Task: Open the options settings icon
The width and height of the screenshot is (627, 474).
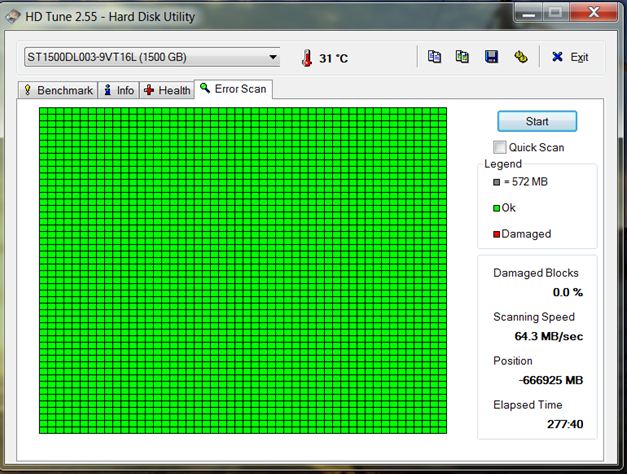Action: pyautogui.click(x=520, y=57)
